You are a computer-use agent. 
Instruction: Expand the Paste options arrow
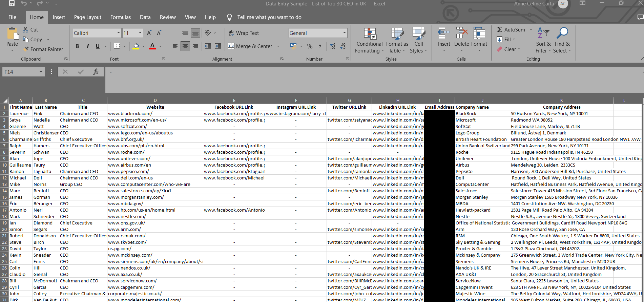(x=12, y=50)
